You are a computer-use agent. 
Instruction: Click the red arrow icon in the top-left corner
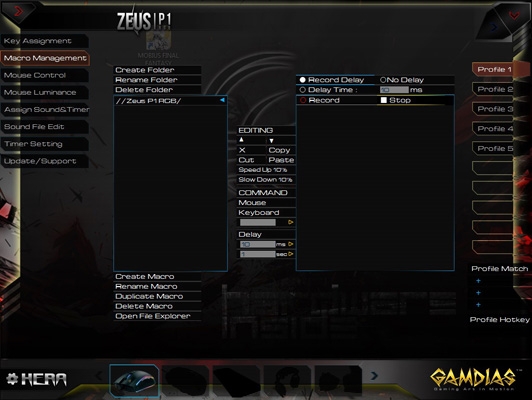click(18, 11)
